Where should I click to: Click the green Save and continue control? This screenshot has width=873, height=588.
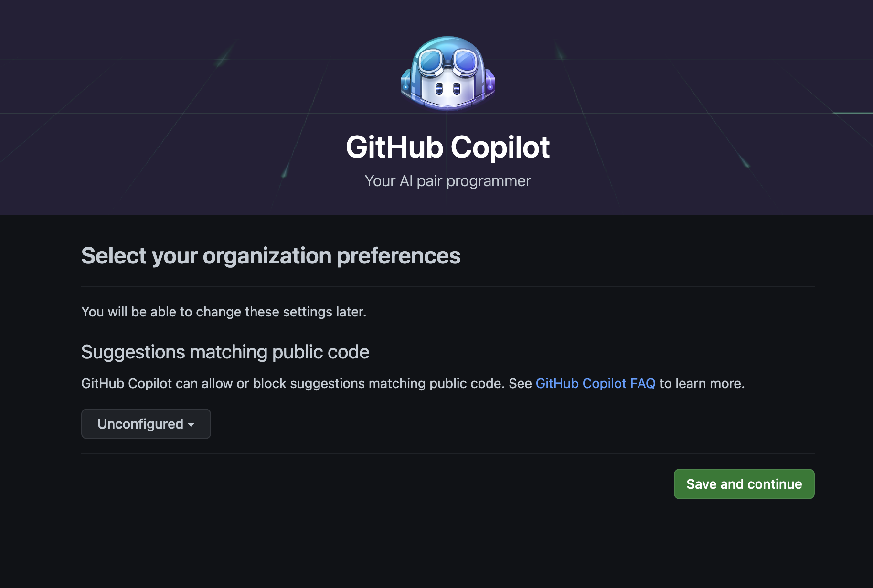point(744,483)
